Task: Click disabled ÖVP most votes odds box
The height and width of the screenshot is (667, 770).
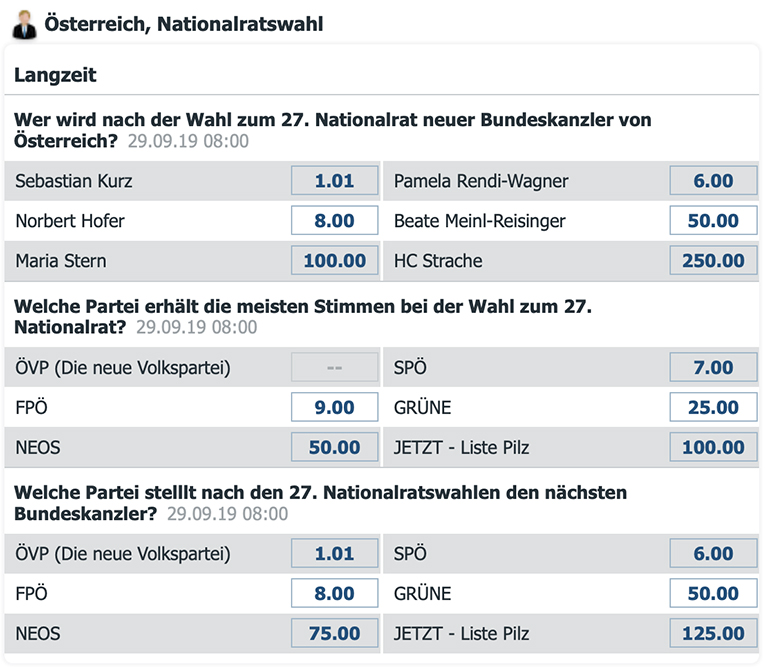Action: 334,367
